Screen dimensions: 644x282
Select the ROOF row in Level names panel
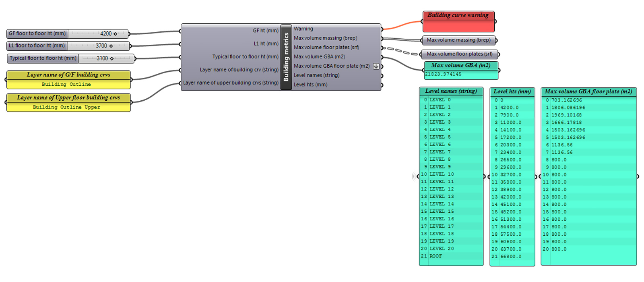[436, 256]
